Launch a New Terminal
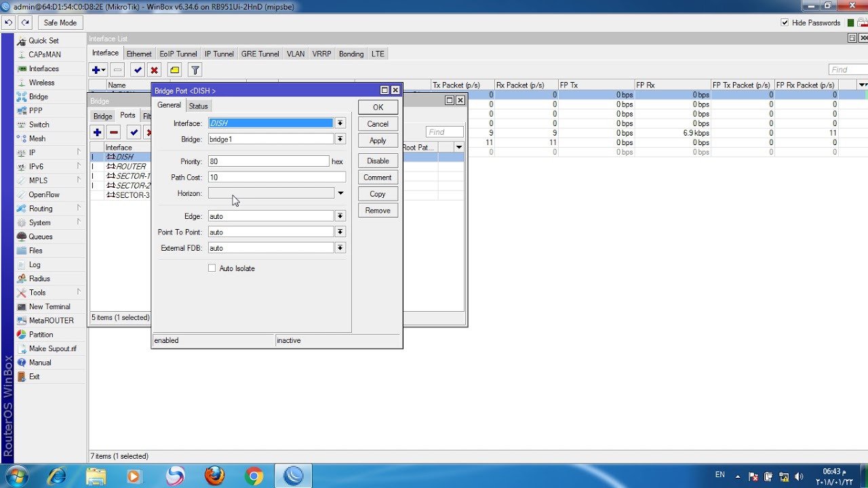 coord(50,306)
